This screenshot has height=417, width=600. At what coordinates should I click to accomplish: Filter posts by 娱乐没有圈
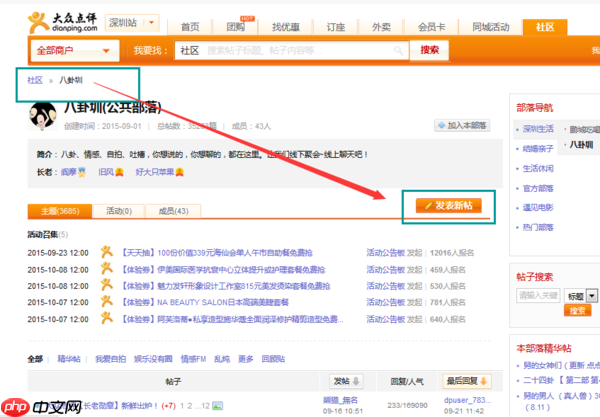pos(153,359)
